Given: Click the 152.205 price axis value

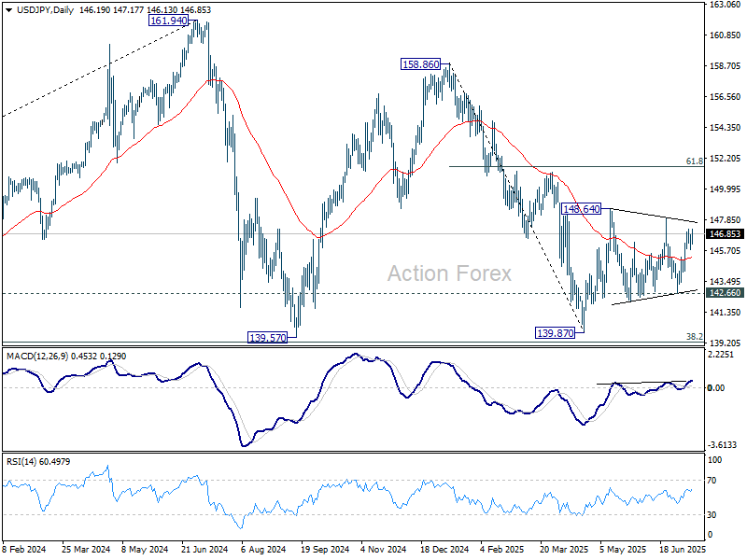Looking at the screenshot, I should pos(725,158).
